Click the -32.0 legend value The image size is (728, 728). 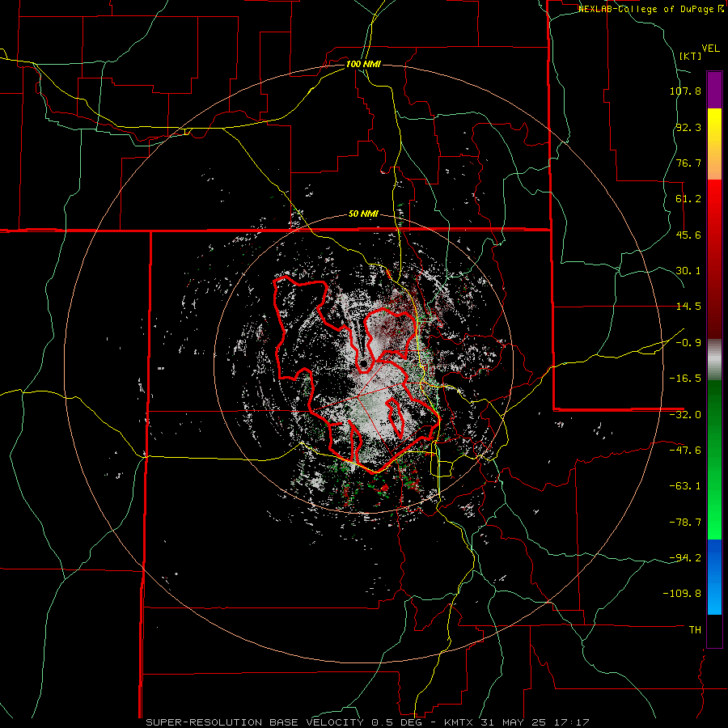[685, 415]
